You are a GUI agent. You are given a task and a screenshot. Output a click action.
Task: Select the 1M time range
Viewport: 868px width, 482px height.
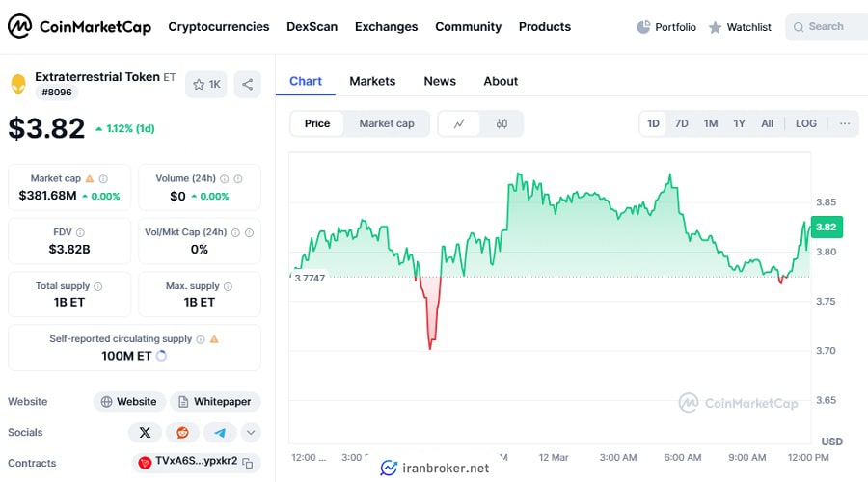point(711,123)
